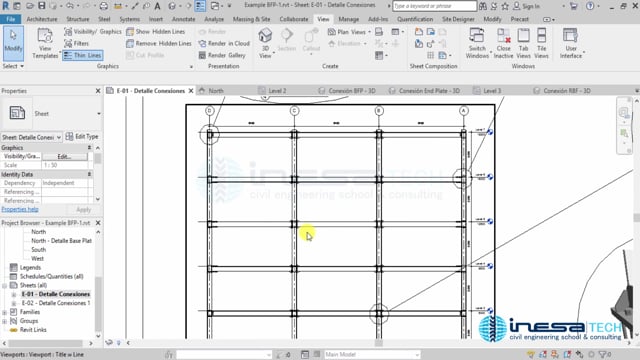Viewport: 640px width, 360px height.
Task: Select sheet E-02 - Detalle Conexiones 1
Action: (x=56, y=303)
